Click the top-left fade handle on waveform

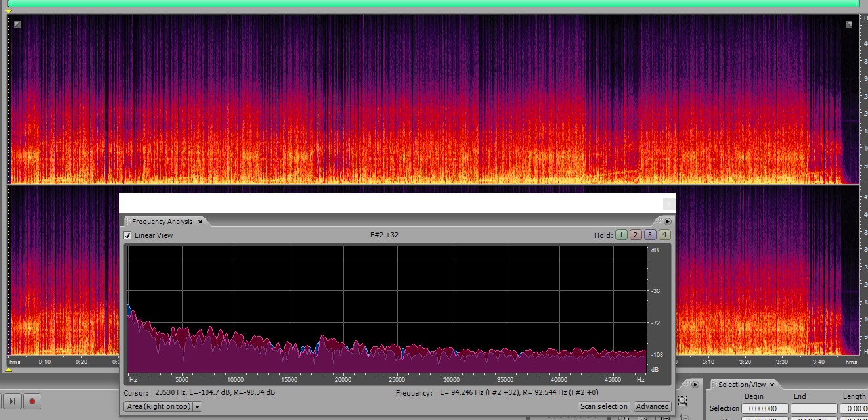18,24
